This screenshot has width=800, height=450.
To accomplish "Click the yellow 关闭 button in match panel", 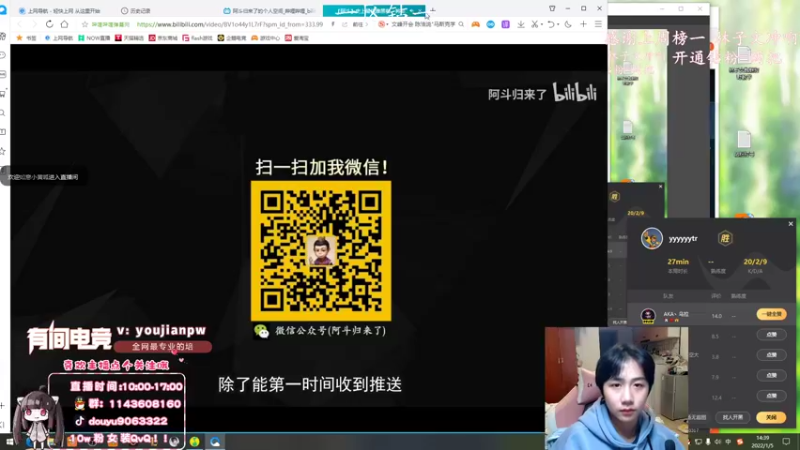I will 771,417.
